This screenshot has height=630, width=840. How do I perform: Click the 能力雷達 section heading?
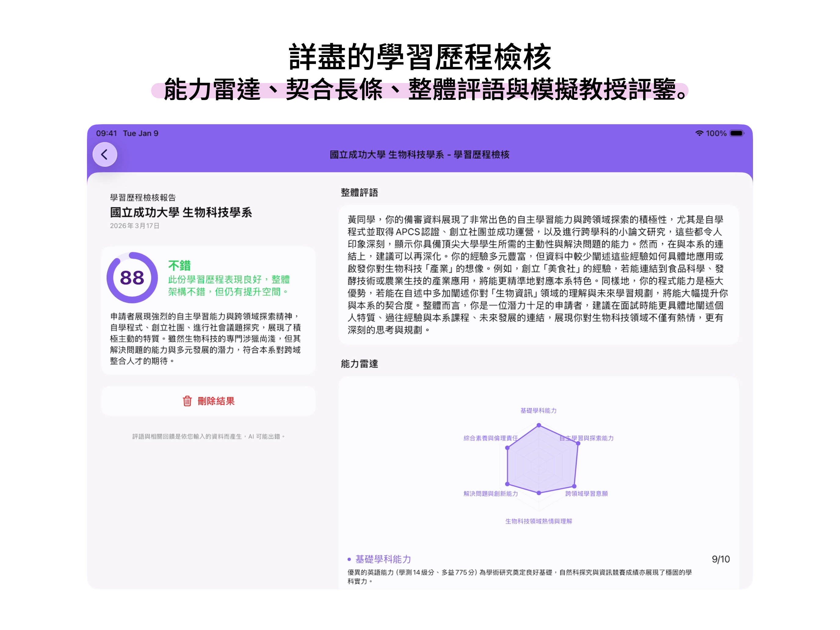(359, 364)
